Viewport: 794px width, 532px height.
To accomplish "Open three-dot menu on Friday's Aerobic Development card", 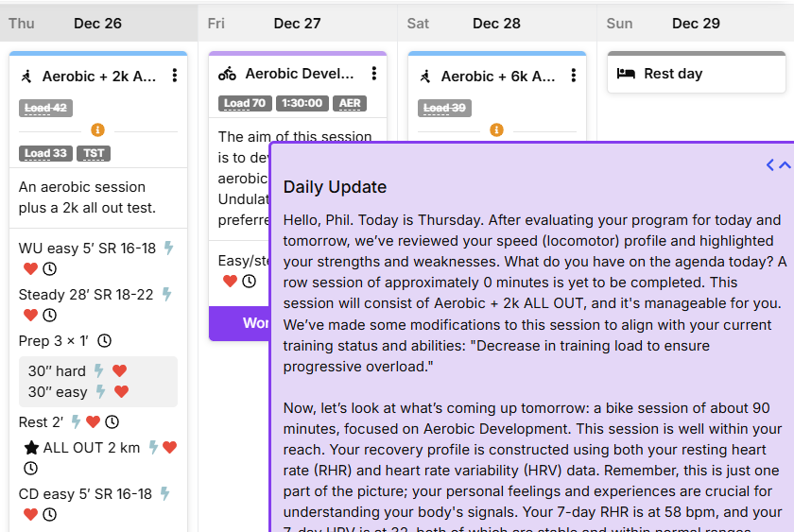I will (374, 74).
